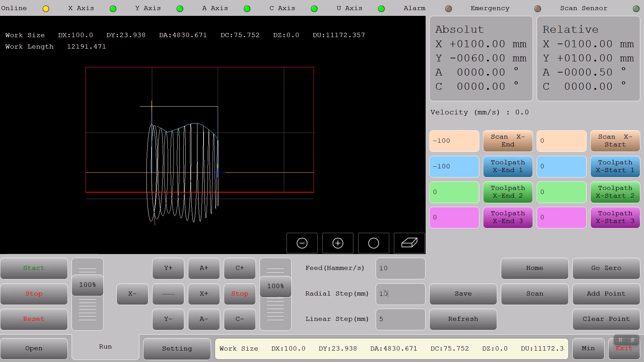Switch to the Run tab
Screen dimensions: 644x362
point(105,346)
